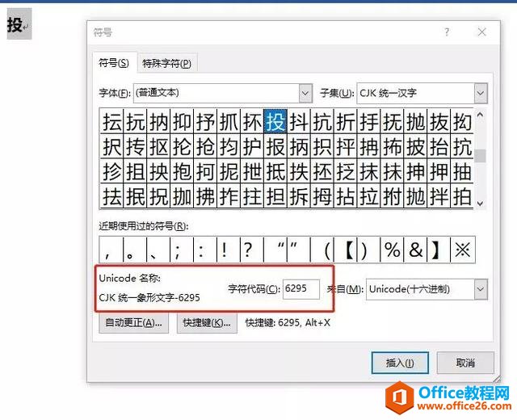Switch to the 符号(S) tab
The height and width of the screenshot is (420, 517).
[114, 63]
